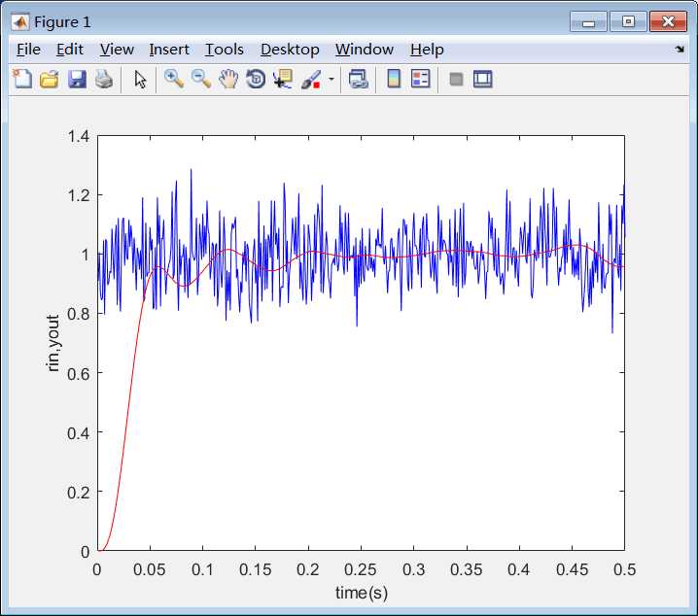Image resolution: width=698 pixels, height=616 pixels.
Task: Select the Pan hand tool
Action: 228,79
